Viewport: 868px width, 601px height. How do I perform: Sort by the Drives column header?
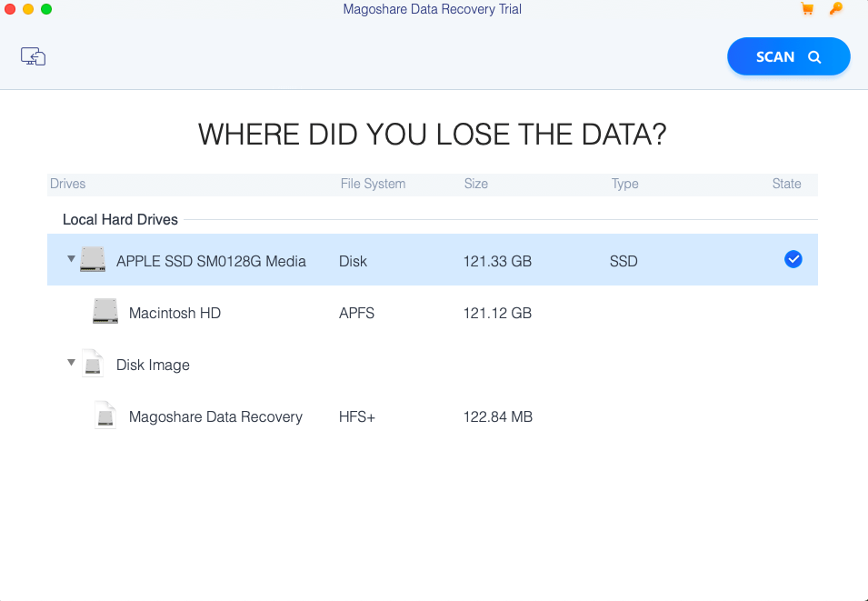[x=67, y=184]
